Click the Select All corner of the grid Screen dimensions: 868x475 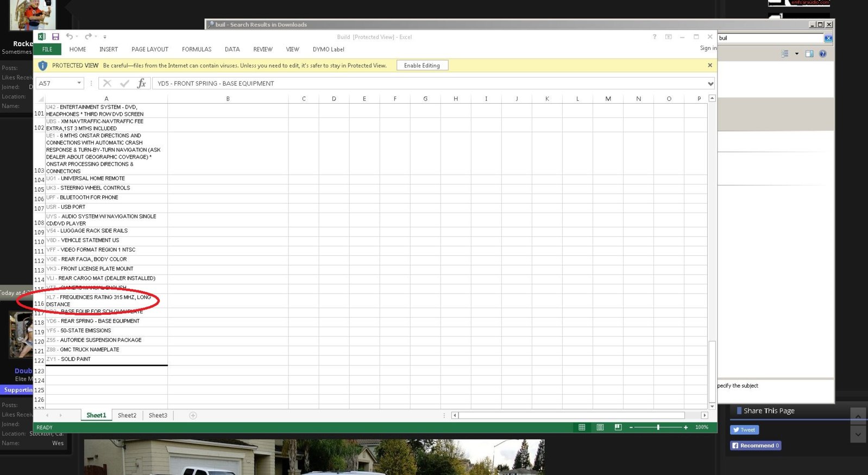point(40,99)
